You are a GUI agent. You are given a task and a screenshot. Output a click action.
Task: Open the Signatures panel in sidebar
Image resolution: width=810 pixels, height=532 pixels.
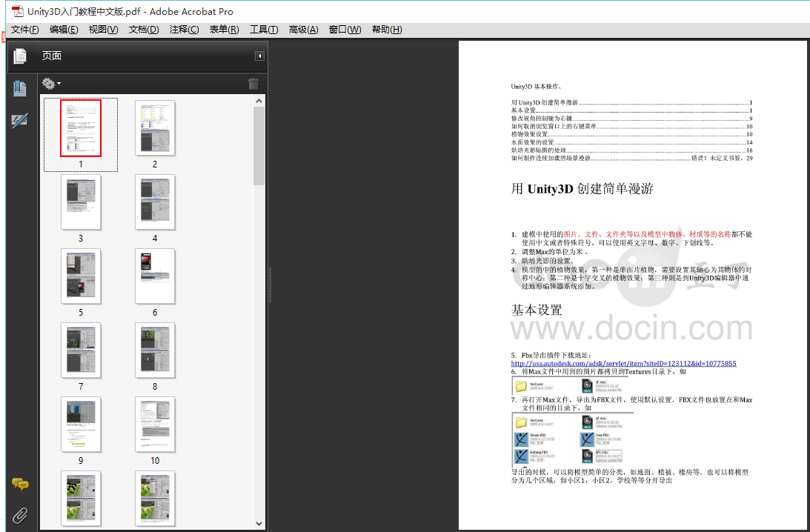19,121
